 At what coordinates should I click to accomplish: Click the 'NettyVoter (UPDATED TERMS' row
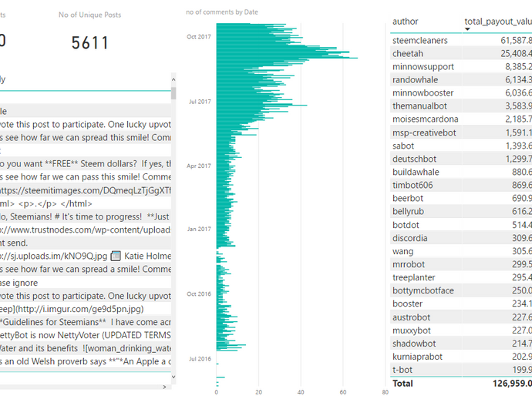86,335
